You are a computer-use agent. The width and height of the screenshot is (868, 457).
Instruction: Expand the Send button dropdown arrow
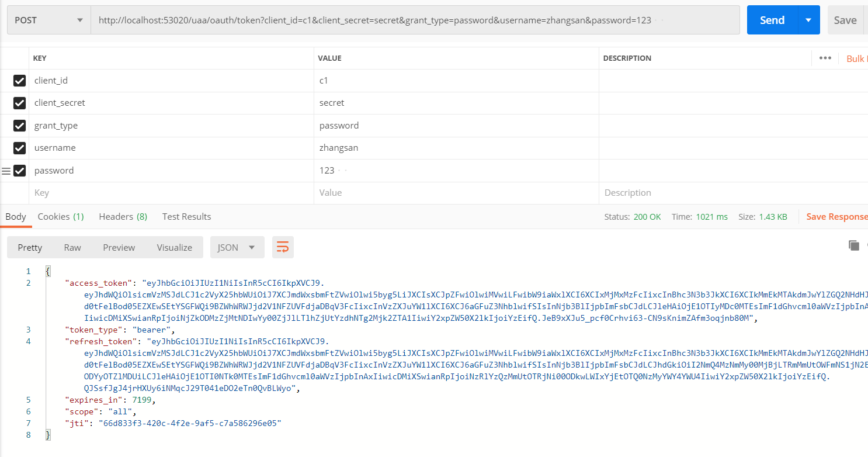coord(808,20)
